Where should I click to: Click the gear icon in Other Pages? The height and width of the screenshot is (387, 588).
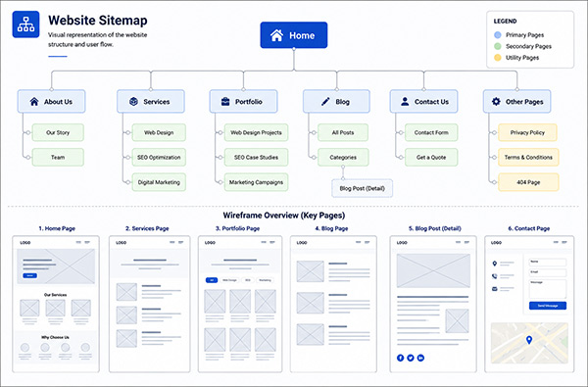tap(496, 101)
